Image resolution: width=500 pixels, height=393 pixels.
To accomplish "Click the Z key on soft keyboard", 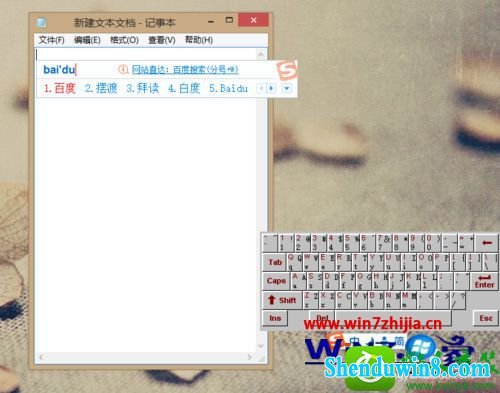I will (311, 300).
